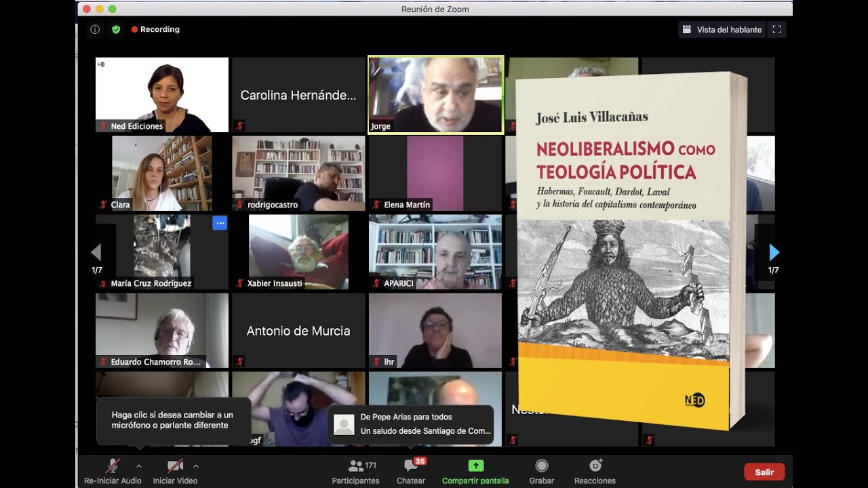Click muted mic icon on Carolina Hernández tile
The height and width of the screenshot is (488, 868).
click(x=240, y=125)
